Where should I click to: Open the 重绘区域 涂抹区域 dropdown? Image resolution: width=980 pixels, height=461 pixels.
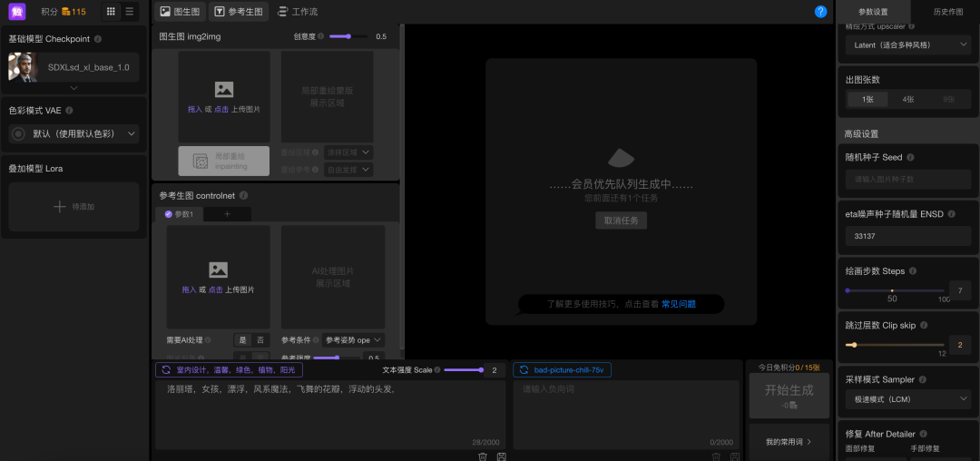(348, 152)
